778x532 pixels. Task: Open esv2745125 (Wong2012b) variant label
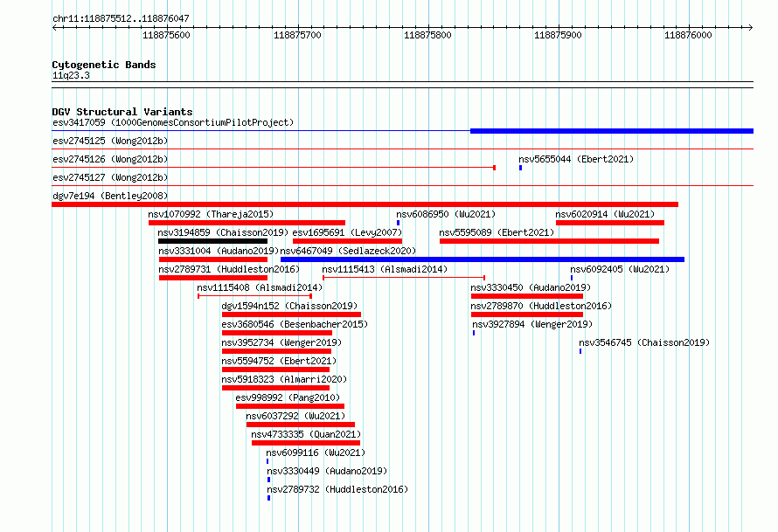(x=110, y=141)
